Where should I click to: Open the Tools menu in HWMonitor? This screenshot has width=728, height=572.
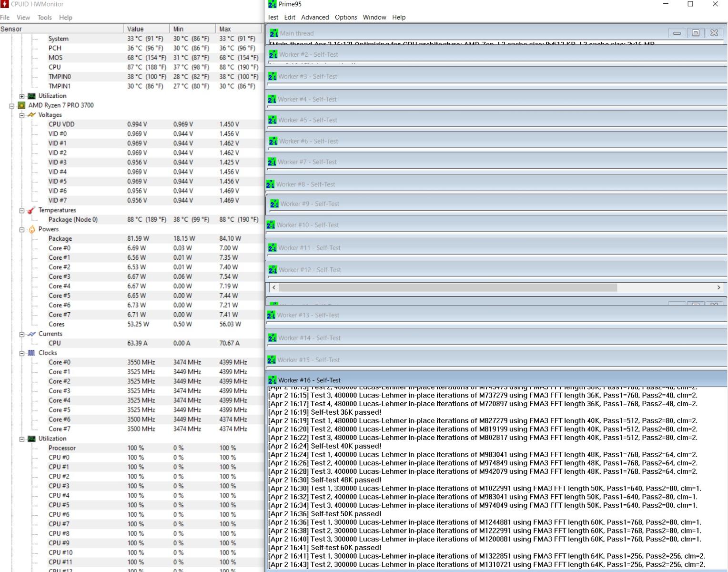point(45,17)
